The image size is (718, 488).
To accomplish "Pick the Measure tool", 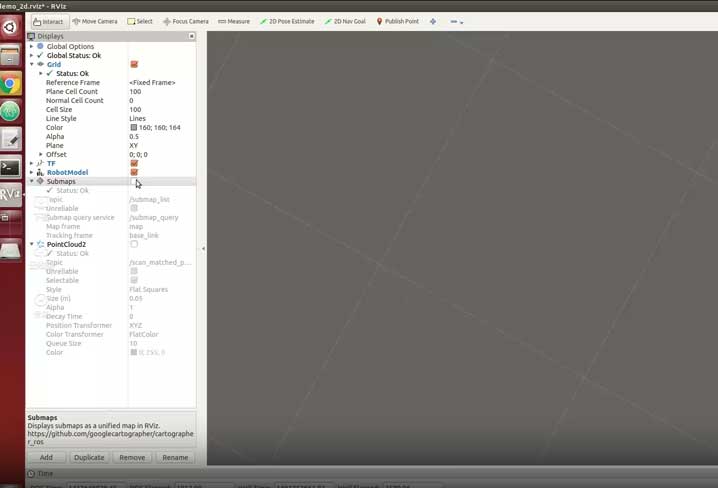I will coord(233,21).
